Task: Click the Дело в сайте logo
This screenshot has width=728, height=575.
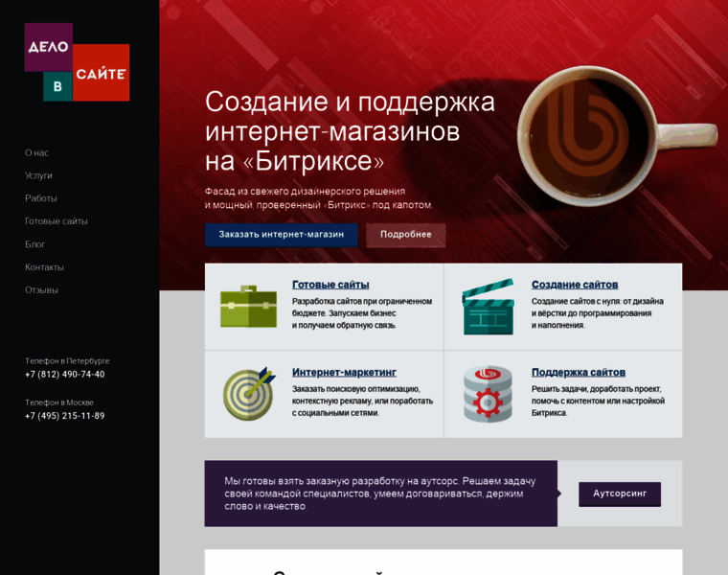Action: pyautogui.click(x=77, y=61)
